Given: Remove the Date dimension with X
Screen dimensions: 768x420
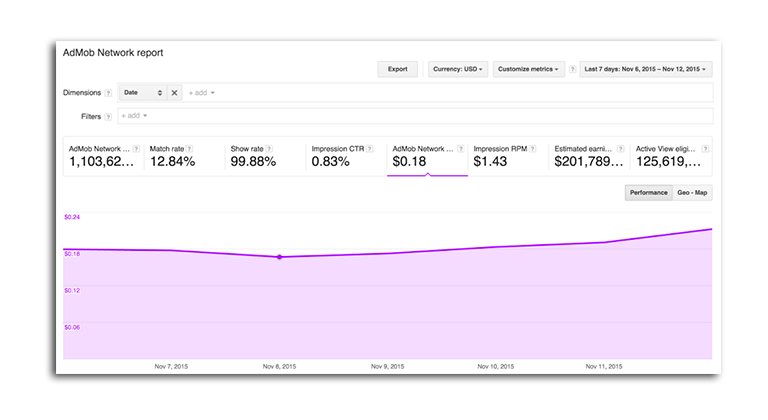Looking at the screenshot, I should pos(174,93).
